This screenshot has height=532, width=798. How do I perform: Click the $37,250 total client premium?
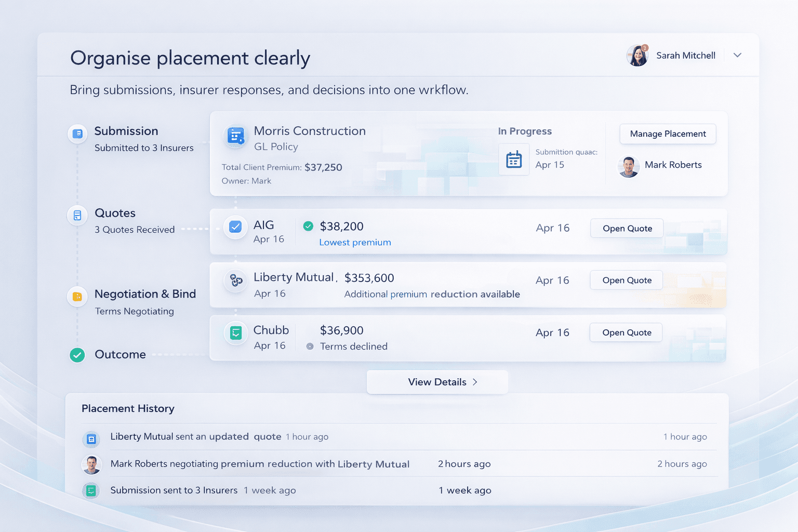pos(323,167)
